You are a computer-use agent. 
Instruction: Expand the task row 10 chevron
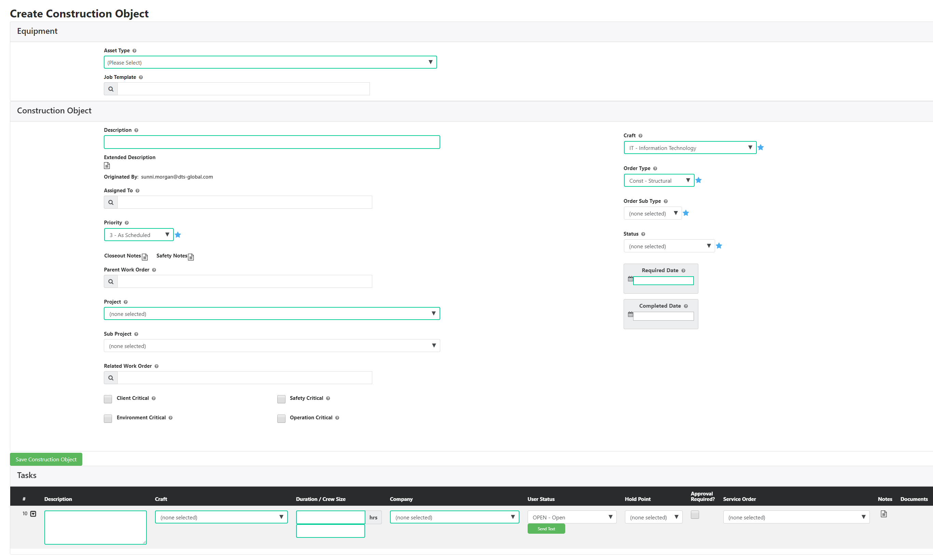coord(34,514)
